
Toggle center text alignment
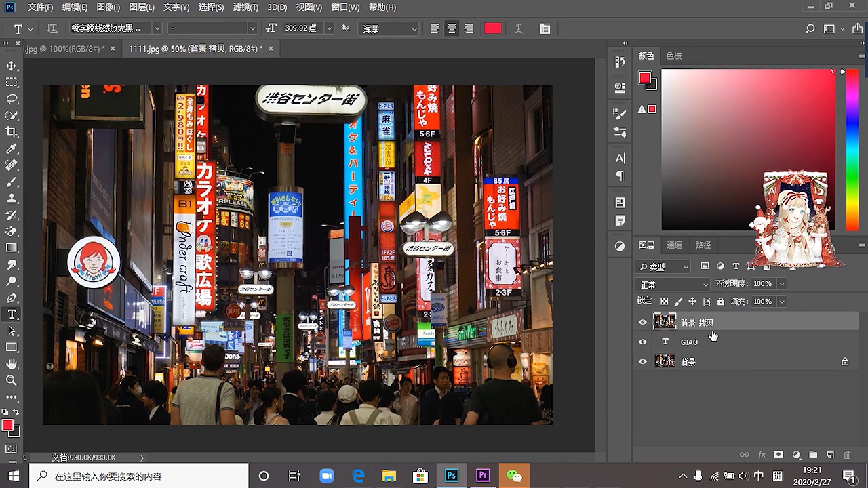(x=452, y=28)
